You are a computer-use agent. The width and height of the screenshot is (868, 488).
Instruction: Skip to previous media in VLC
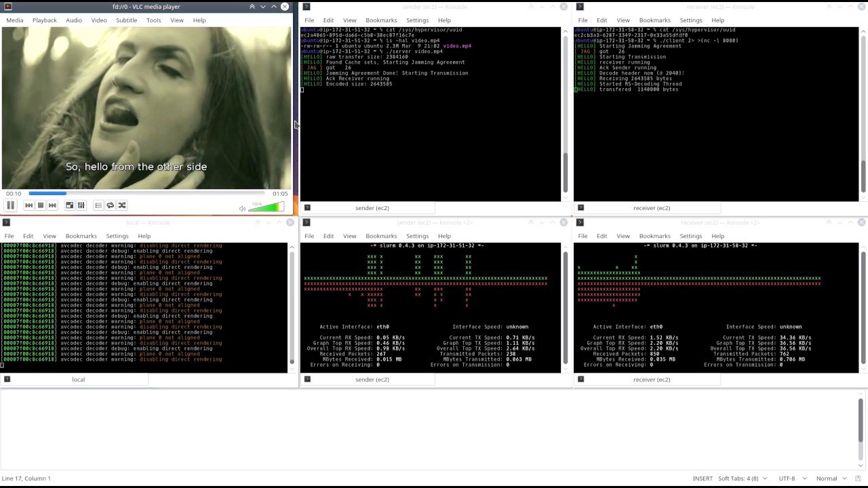[x=28, y=205]
